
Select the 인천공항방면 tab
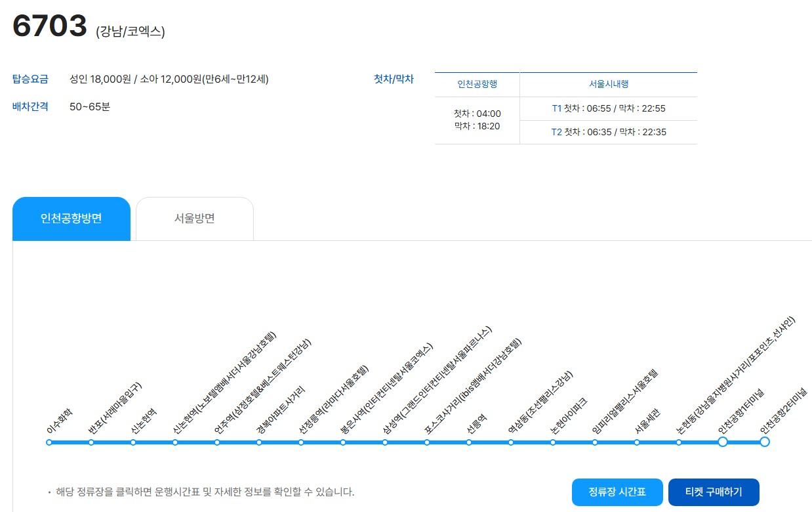click(x=71, y=219)
